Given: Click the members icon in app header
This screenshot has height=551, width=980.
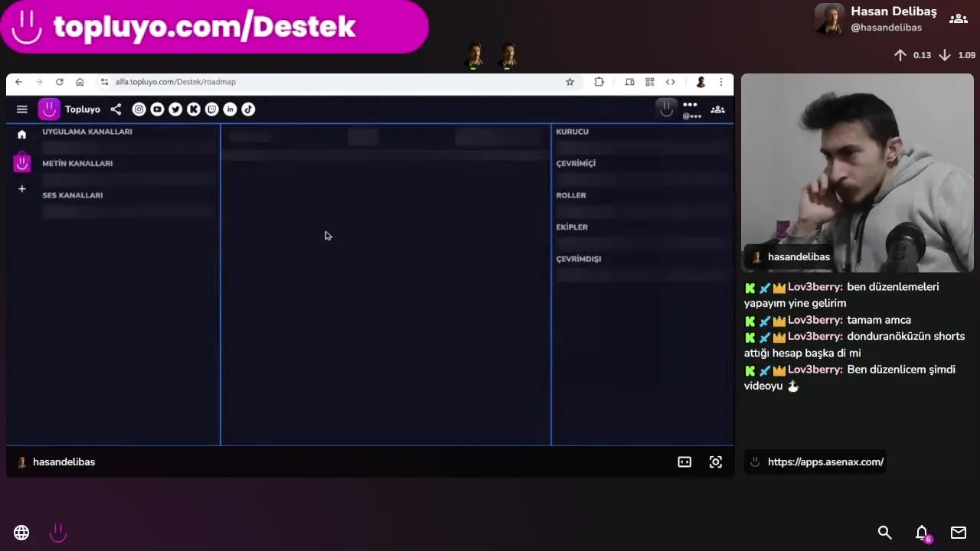Looking at the screenshot, I should pyautogui.click(x=717, y=109).
